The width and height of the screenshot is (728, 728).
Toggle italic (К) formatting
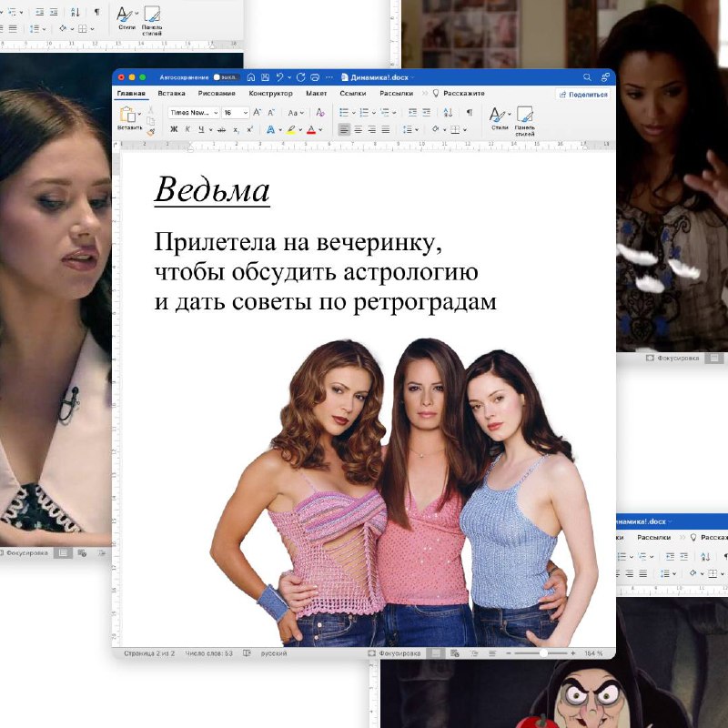click(x=187, y=129)
